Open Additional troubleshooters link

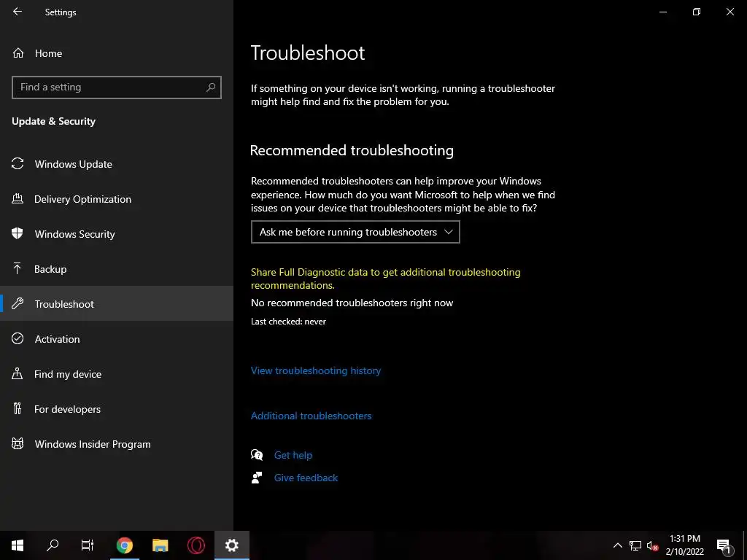pyautogui.click(x=311, y=416)
